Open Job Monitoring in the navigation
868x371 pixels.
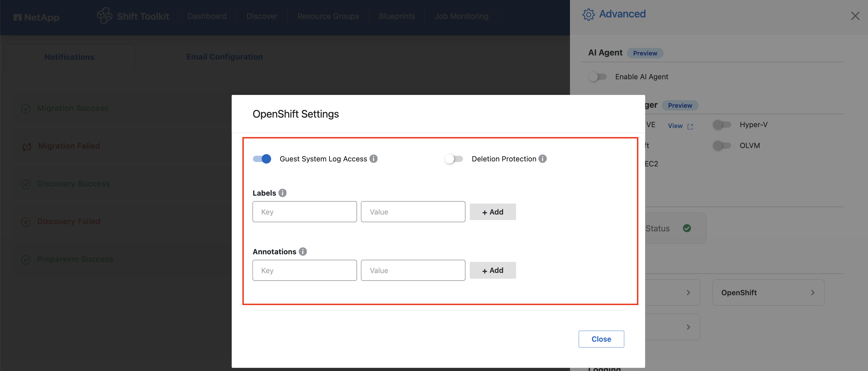(x=461, y=16)
